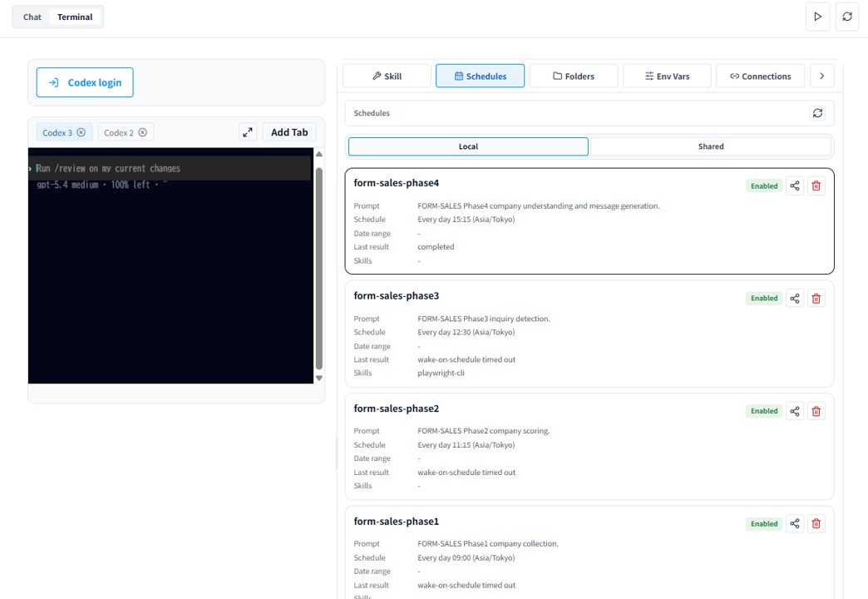The width and height of the screenshot is (868, 599).
Task: Click the terminal vertical scrollbar
Action: [x=319, y=268]
